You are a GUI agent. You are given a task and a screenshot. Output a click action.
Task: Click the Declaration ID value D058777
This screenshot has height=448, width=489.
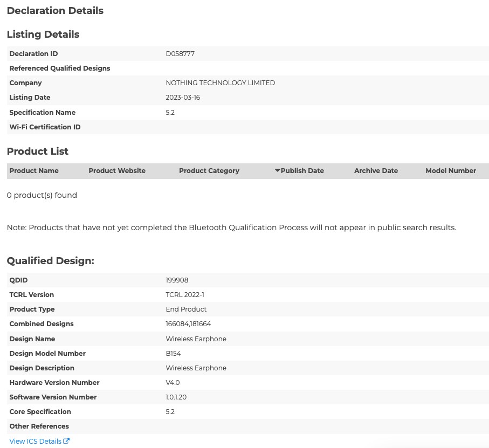180,54
